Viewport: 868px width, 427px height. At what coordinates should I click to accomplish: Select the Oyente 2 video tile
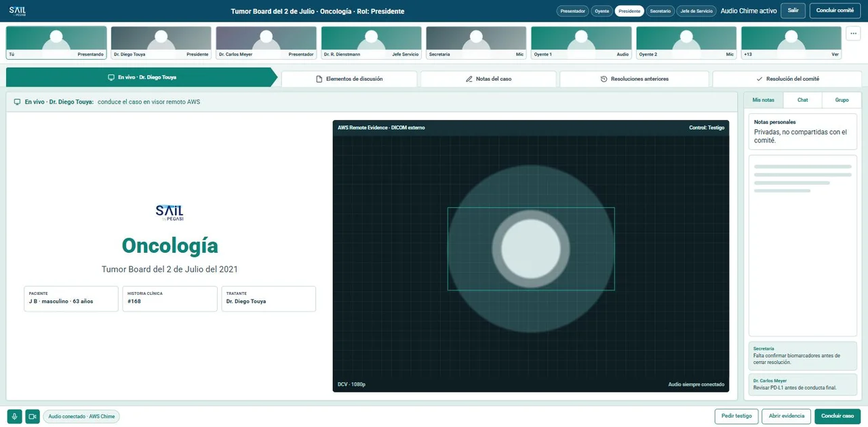click(x=686, y=43)
